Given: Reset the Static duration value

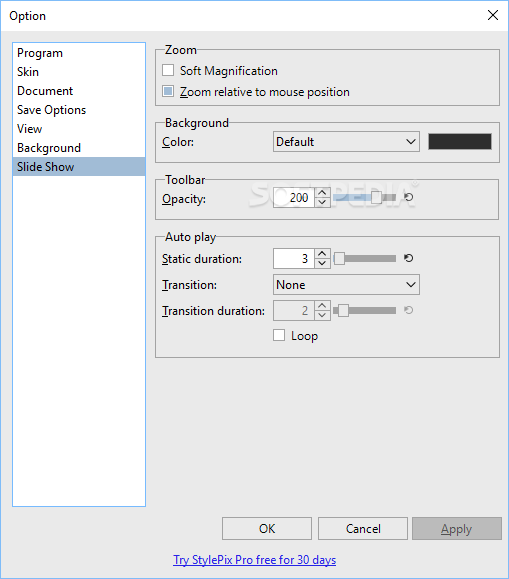Looking at the screenshot, I should 408,258.
